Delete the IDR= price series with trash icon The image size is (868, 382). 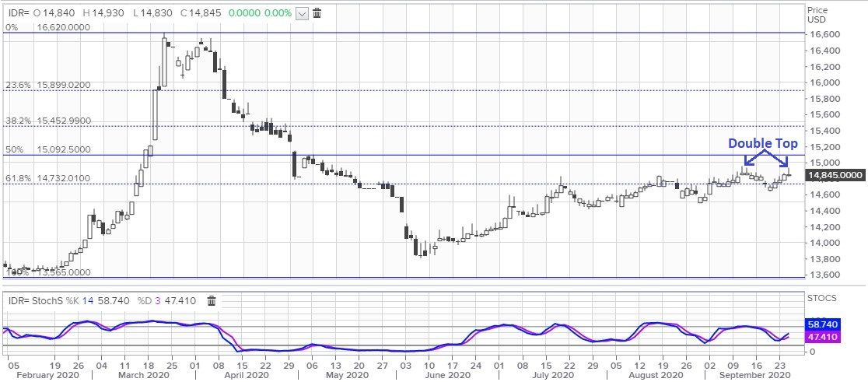(x=317, y=13)
